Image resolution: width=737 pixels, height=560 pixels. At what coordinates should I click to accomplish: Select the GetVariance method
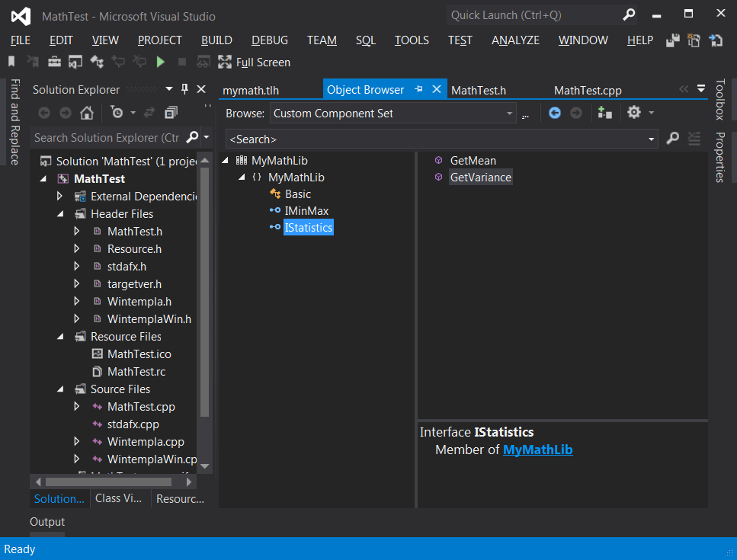pyautogui.click(x=480, y=177)
